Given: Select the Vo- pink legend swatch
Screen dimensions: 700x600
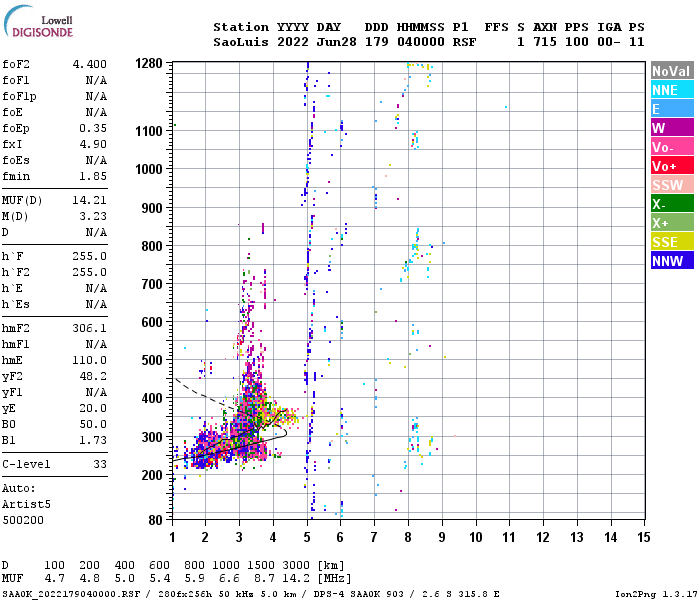Looking at the screenshot, I should point(672,147).
